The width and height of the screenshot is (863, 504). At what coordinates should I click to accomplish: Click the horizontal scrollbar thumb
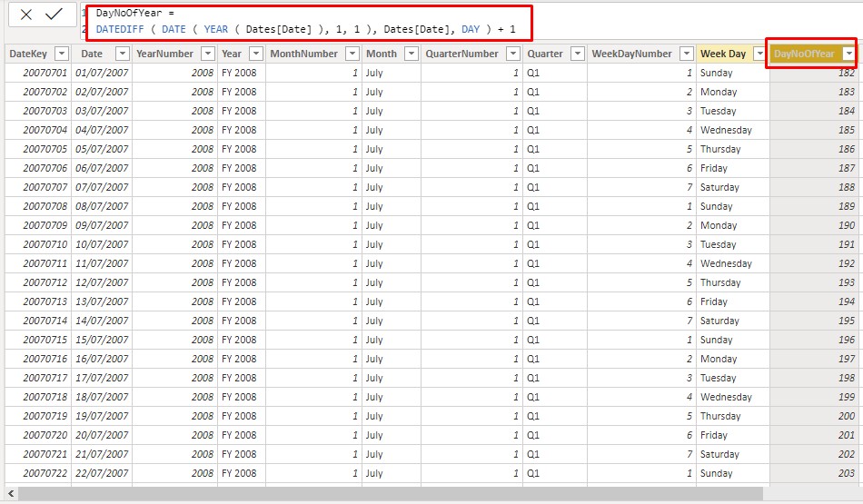tap(391, 493)
